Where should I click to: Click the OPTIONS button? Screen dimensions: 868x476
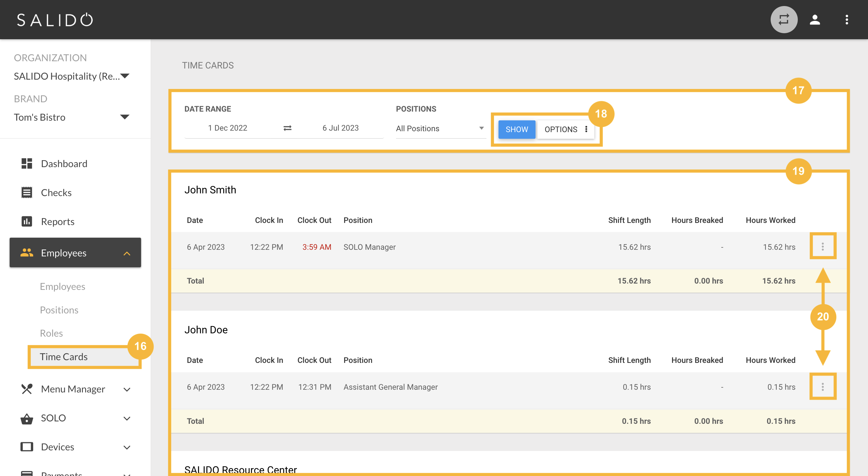pos(566,129)
